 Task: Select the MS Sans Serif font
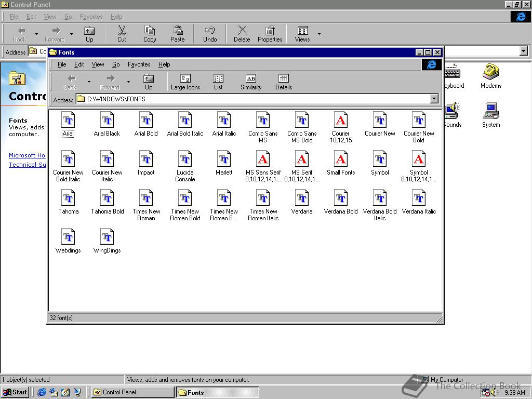263,167
